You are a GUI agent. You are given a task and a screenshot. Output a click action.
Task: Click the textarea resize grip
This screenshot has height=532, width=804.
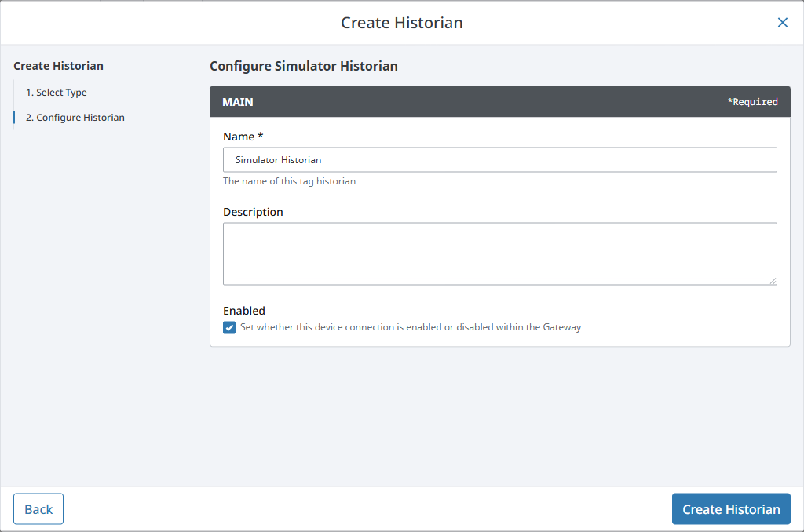773,282
